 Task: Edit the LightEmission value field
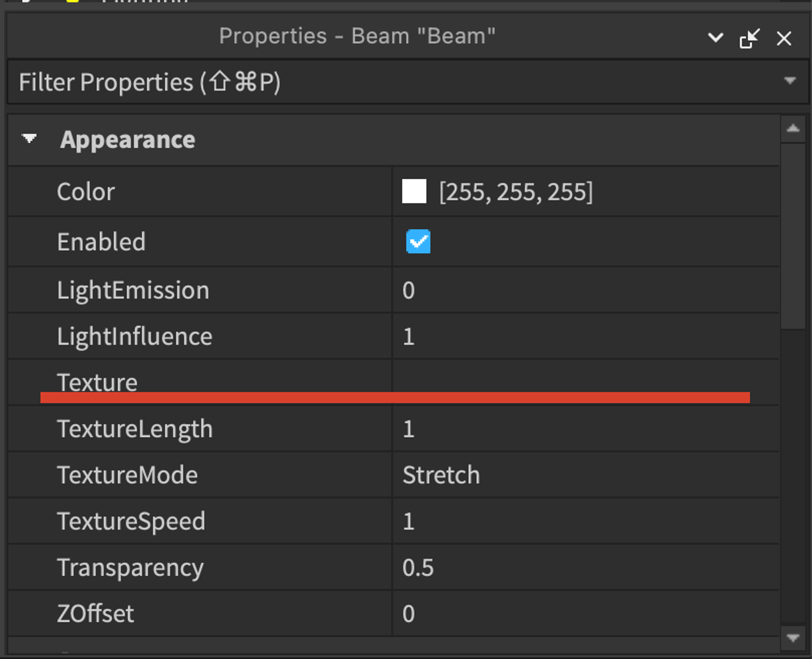[x=586, y=290]
